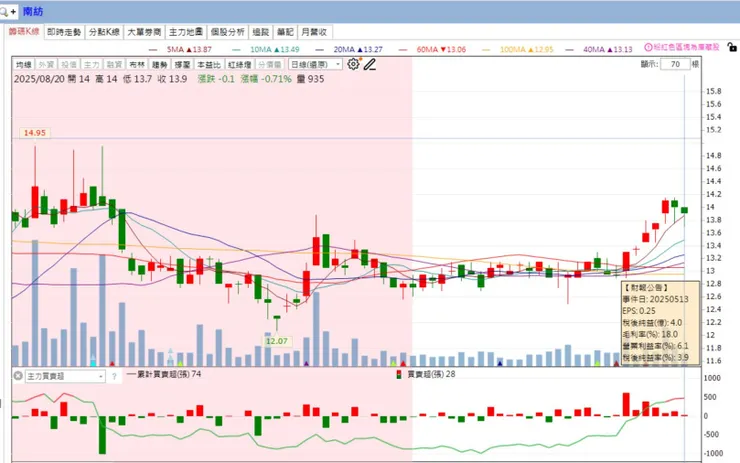
Task: Click the pink info circle icon
Action: [648, 47]
